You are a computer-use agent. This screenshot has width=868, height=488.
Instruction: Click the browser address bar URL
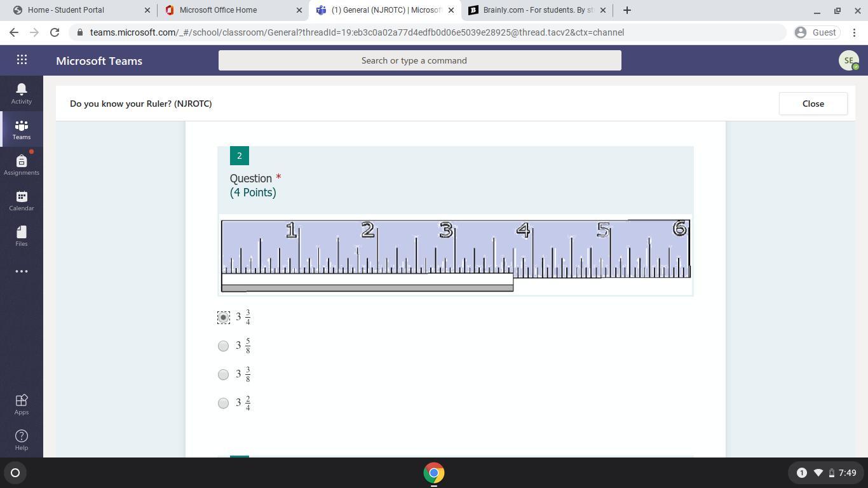click(x=357, y=32)
